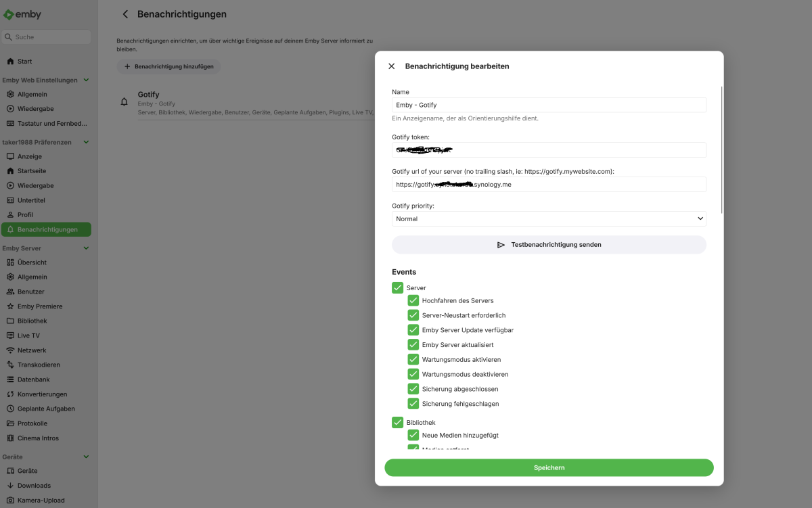This screenshot has height=508, width=812.
Task: Open Allgemein gear icon under Emby Web Einstellungen
Action: [10, 95]
